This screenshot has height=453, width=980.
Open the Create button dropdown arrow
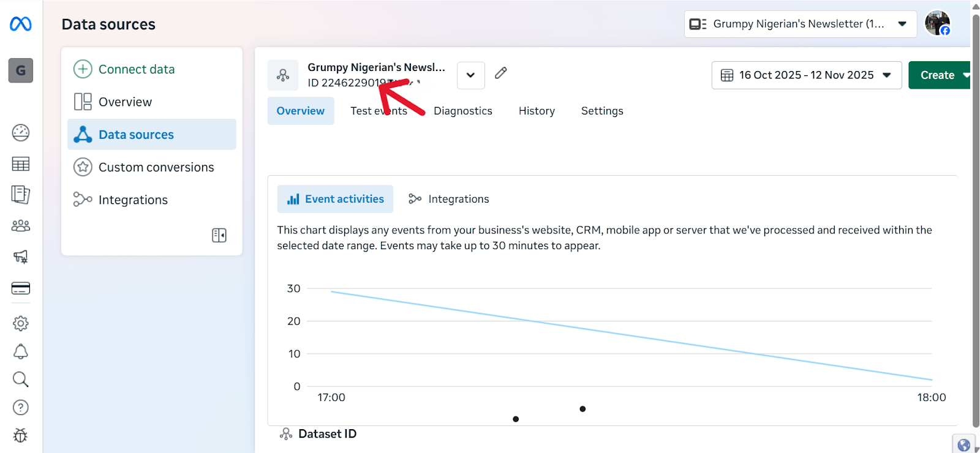[x=966, y=75]
